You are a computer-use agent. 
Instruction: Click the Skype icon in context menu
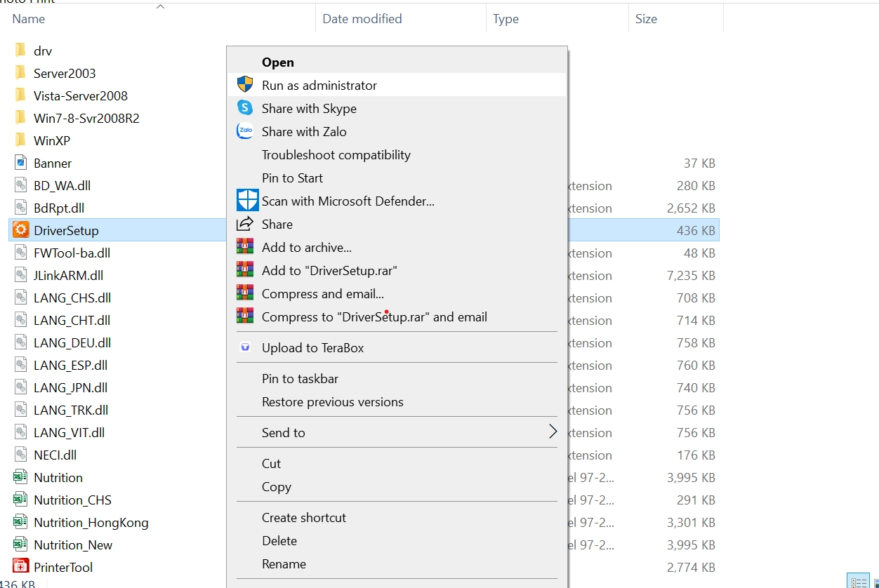coord(244,108)
